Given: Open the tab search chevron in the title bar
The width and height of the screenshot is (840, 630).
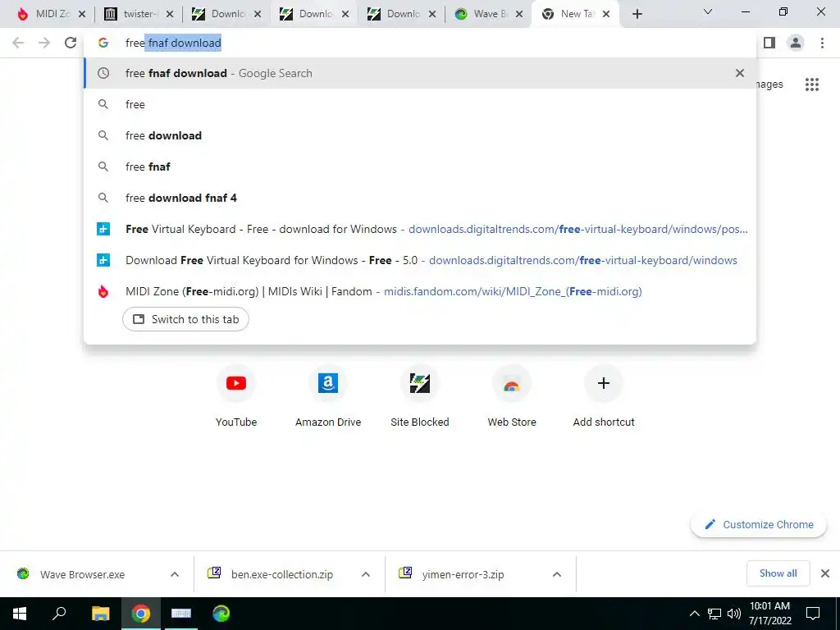Looking at the screenshot, I should click(708, 11).
